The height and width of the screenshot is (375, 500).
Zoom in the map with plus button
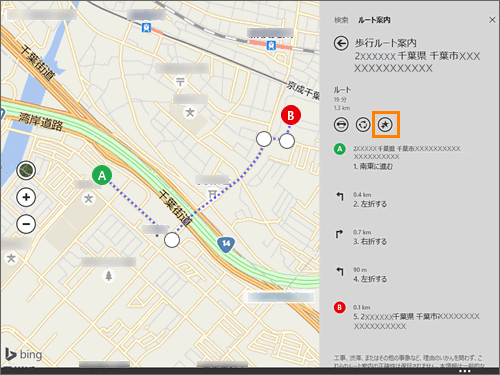point(26,197)
